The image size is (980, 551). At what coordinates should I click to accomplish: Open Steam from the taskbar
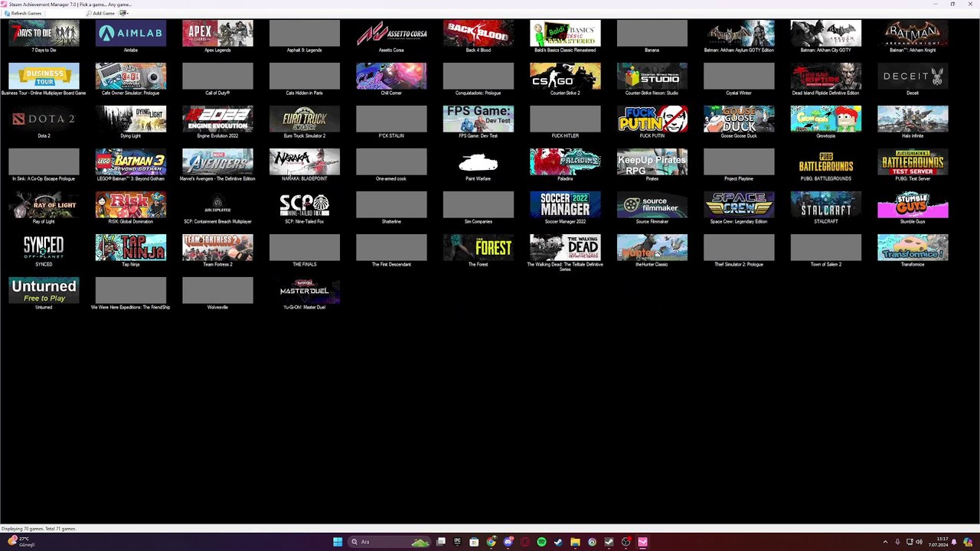point(558,542)
